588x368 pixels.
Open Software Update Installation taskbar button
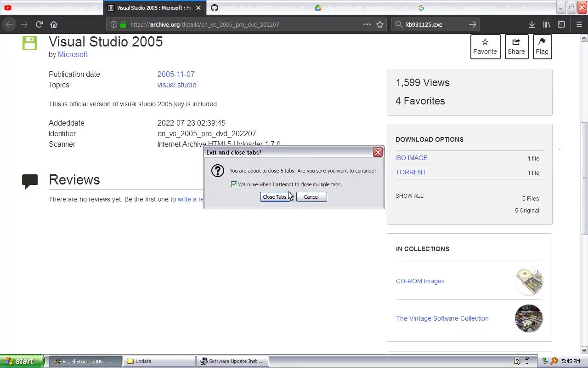coord(232,361)
